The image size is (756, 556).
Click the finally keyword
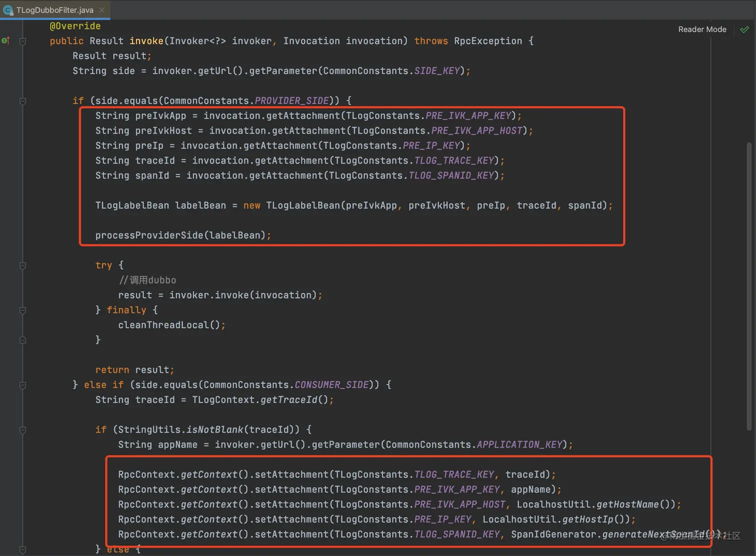tap(126, 310)
